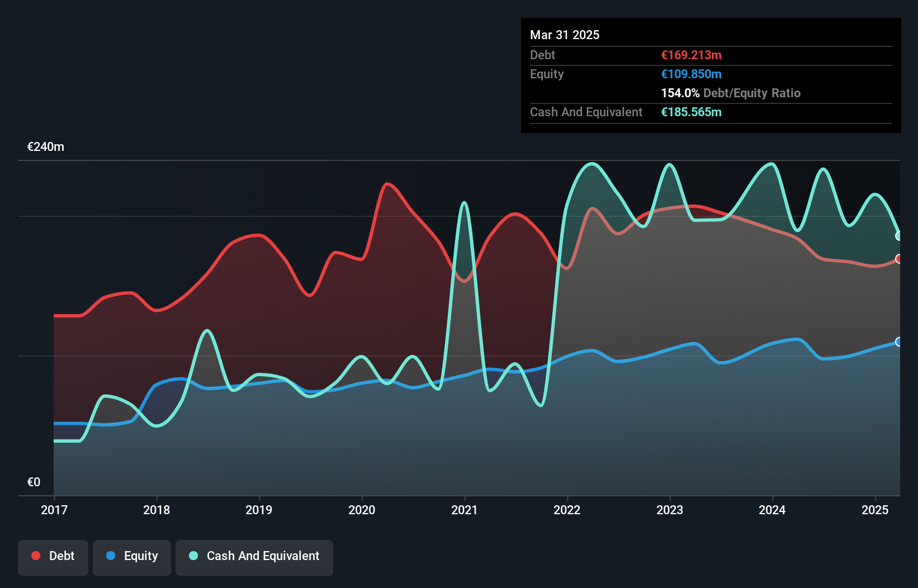This screenshot has width=918, height=588.
Task: Click the teal Cash And Equivalent legend dot
Action: (x=193, y=556)
